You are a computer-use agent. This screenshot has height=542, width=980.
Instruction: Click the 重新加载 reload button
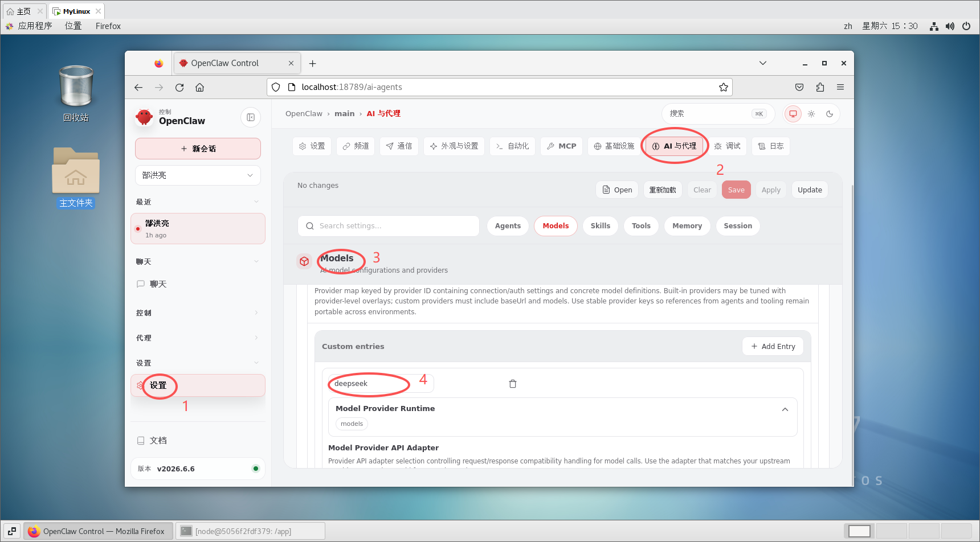point(663,190)
